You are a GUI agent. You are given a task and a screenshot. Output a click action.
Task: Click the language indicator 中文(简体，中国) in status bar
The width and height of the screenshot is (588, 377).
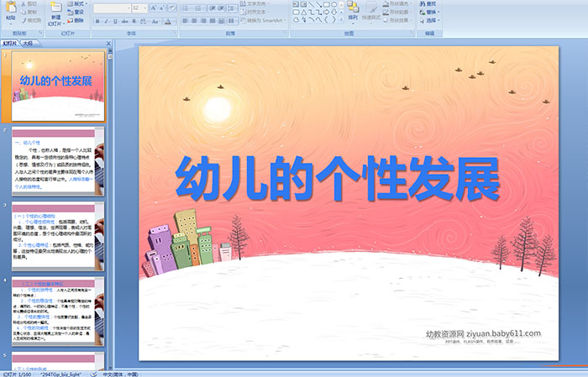pos(120,374)
